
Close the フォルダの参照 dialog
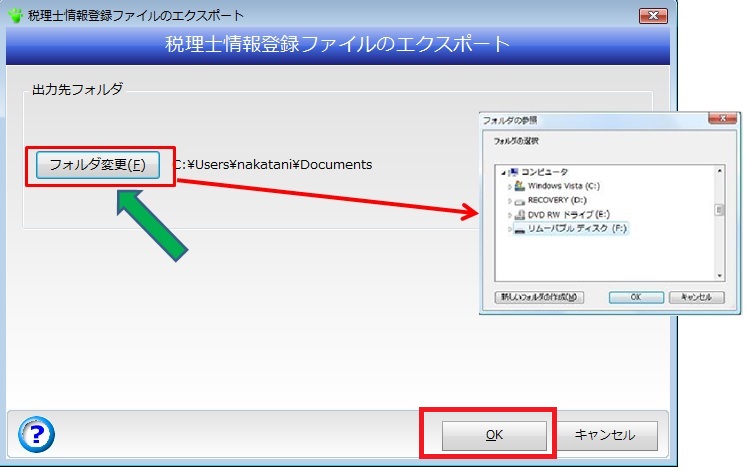(x=717, y=119)
